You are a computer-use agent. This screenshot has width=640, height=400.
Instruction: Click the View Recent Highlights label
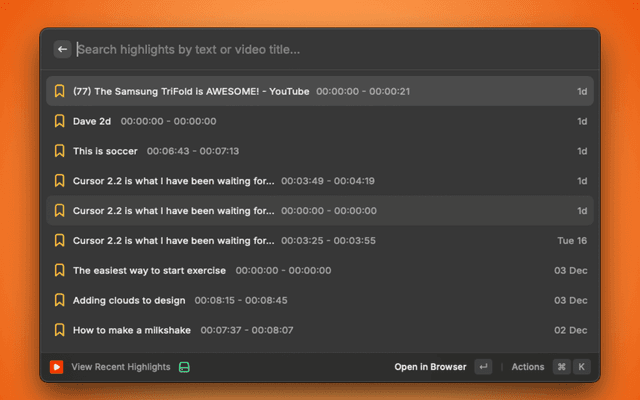(x=120, y=367)
